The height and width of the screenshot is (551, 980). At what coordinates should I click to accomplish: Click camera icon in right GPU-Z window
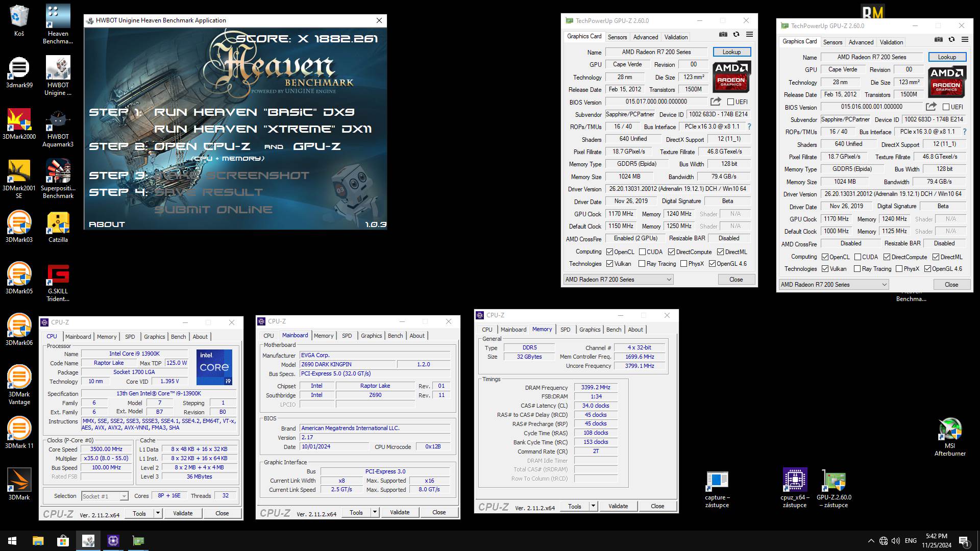939,39
